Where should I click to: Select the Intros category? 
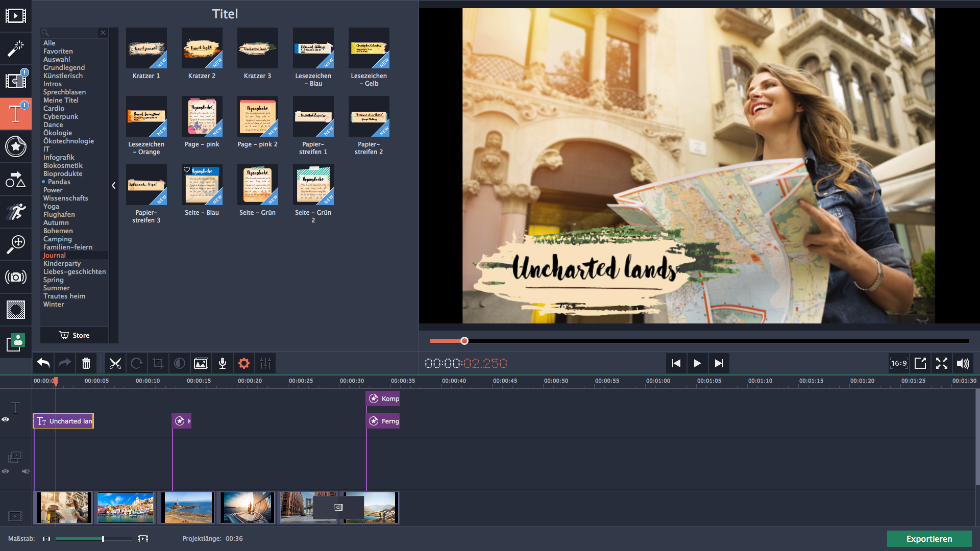click(53, 84)
